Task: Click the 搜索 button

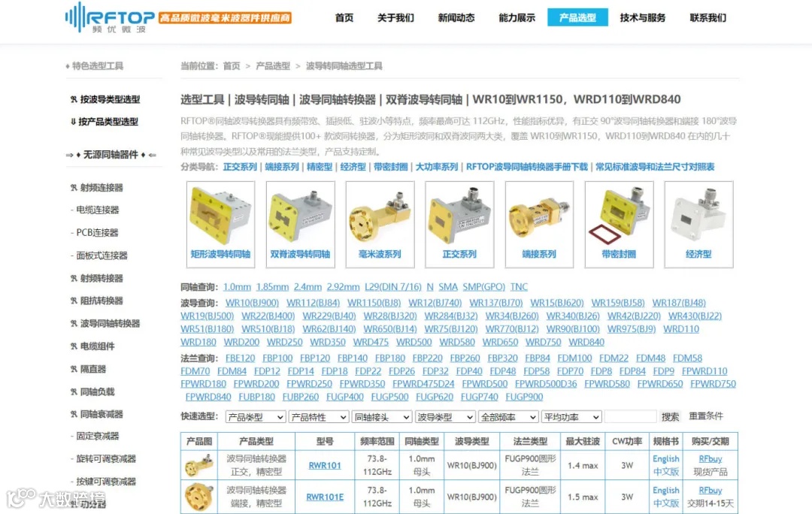Action: click(x=670, y=417)
